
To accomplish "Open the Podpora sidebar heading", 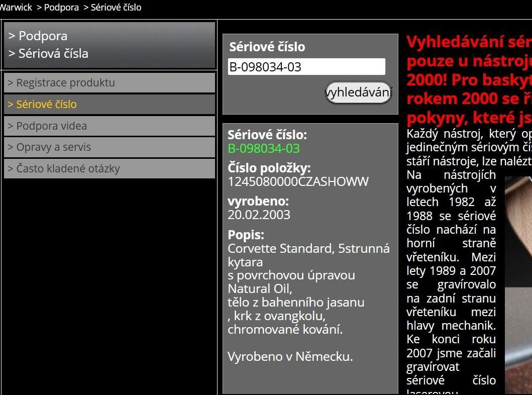I will (43, 36).
